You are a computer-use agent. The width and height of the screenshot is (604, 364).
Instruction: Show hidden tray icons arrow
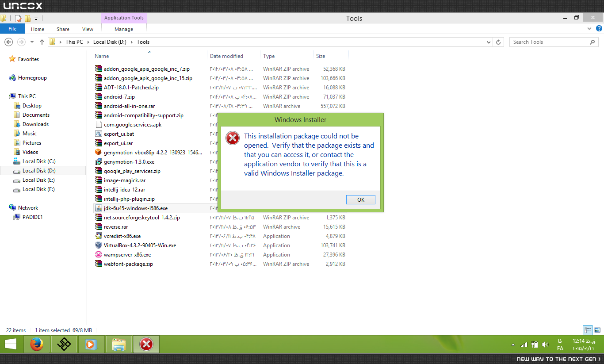[513, 345]
